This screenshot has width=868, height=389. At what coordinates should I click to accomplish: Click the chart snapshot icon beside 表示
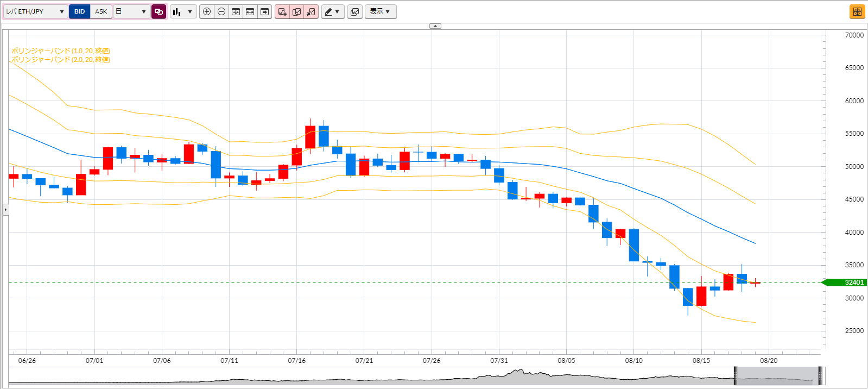[x=355, y=11]
